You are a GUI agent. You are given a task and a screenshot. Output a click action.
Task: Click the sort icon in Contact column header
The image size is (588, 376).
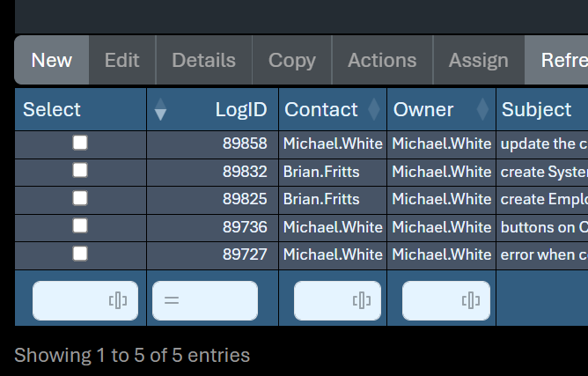point(374,109)
